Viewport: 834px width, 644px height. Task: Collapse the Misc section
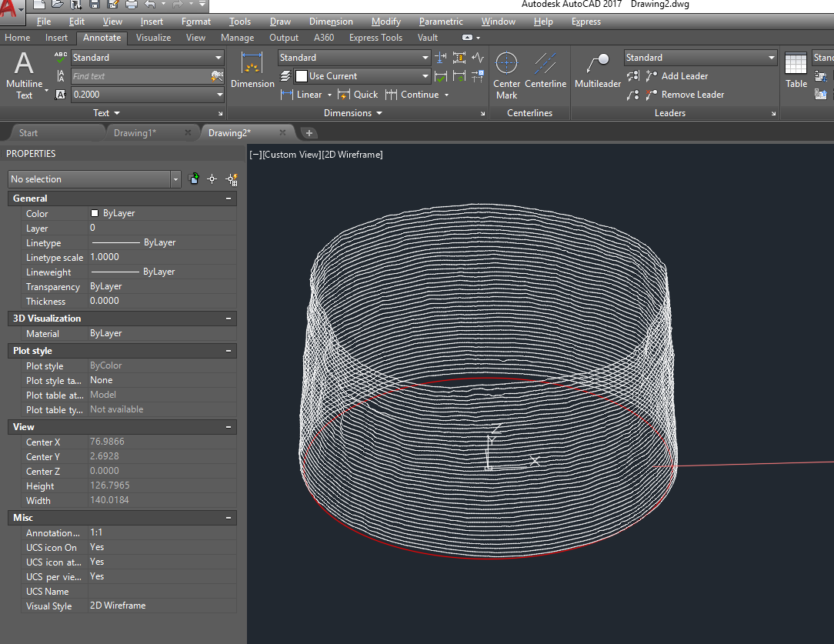tap(229, 519)
